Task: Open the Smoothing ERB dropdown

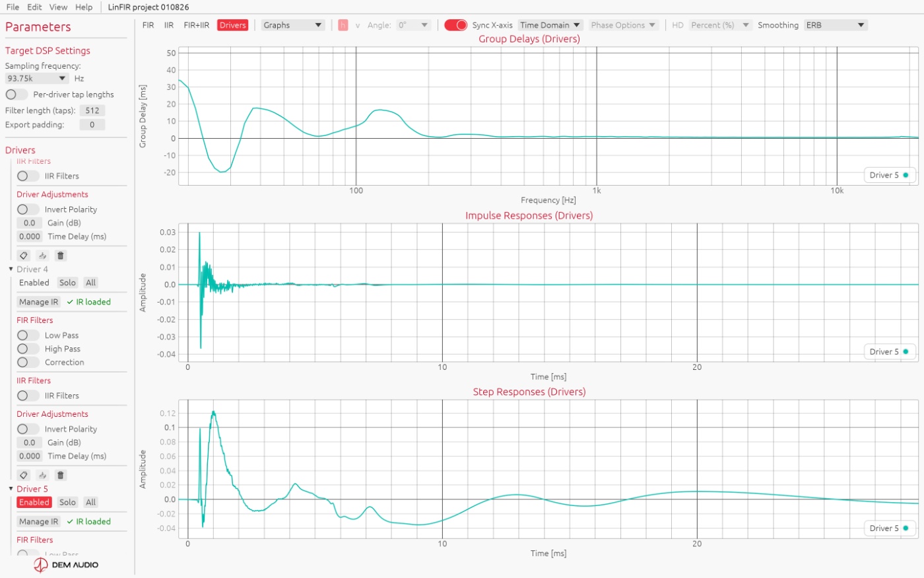Action: [836, 25]
